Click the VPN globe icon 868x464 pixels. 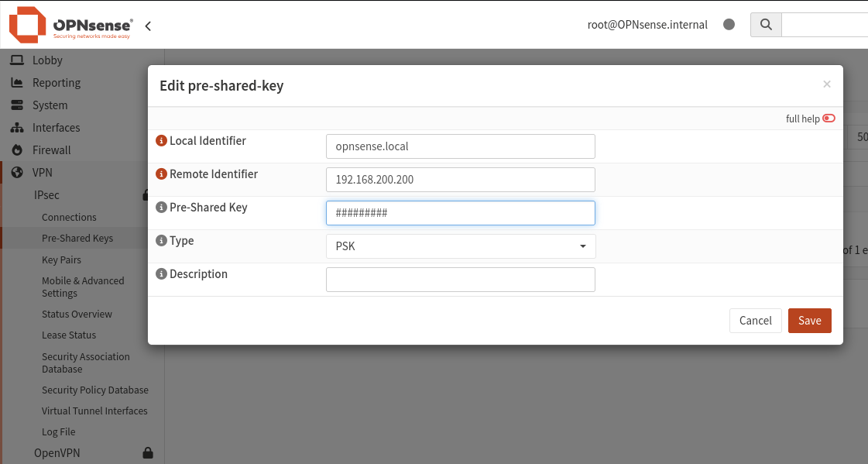coord(17,173)
